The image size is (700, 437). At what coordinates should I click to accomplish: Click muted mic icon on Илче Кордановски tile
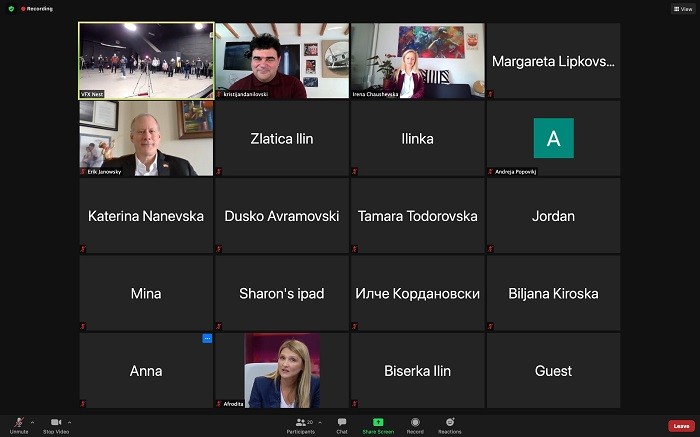pyautogui.click(x=354, y=326)
